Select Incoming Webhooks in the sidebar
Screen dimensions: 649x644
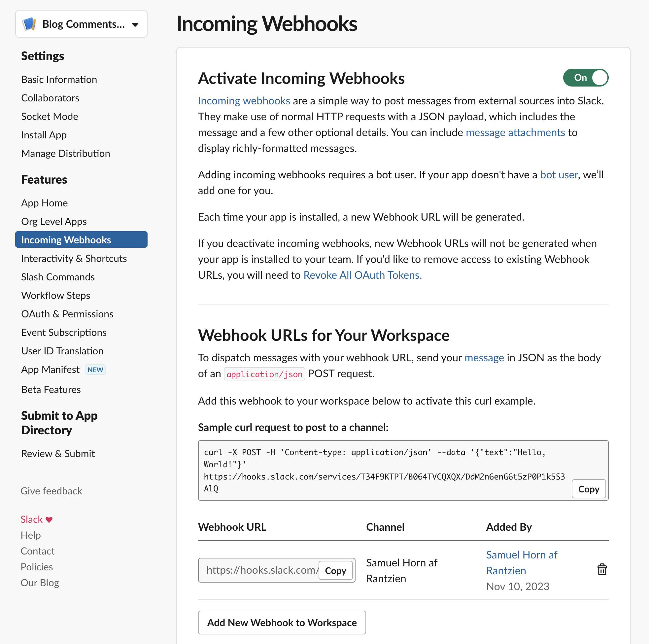[66, 239]
